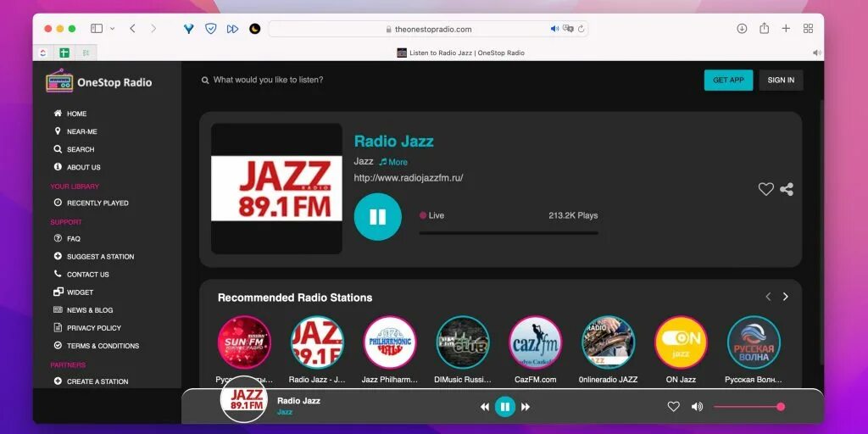Focus the 'What would you like to listen?' search box
Image resolution: width=868 pixels, height=434 pixels.
pyautogui.click(x=268, y=80)
